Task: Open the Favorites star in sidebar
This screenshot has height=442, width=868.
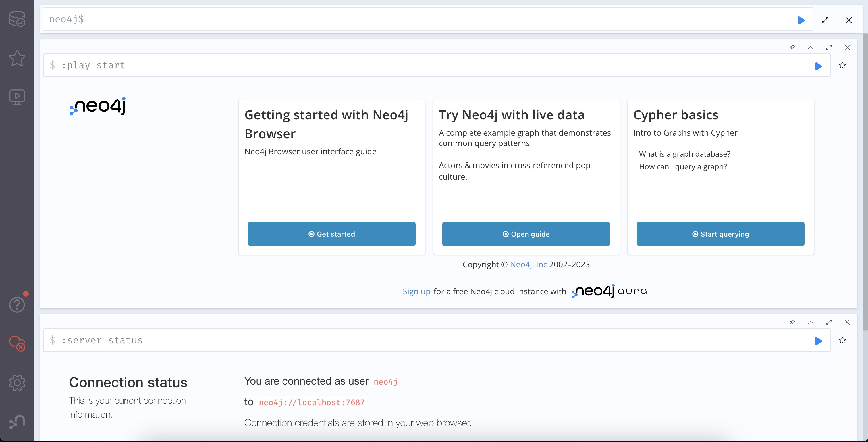Action: (17, 58)
